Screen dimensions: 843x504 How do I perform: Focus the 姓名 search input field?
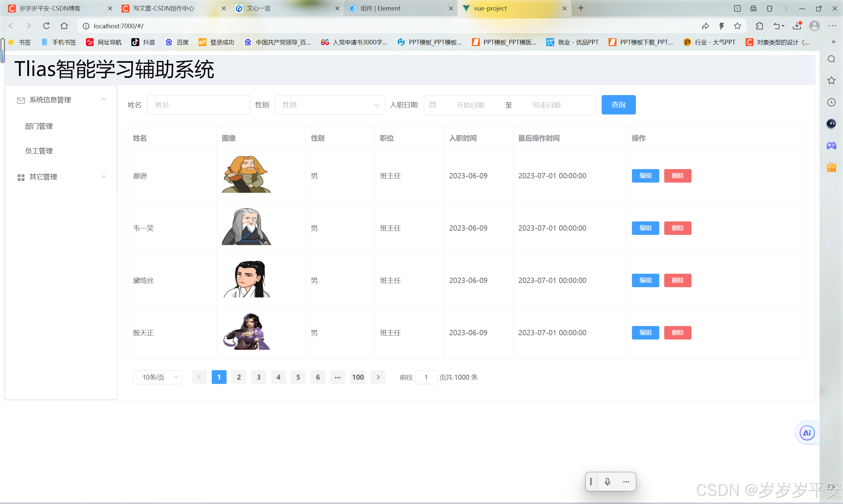click(199, 105)
